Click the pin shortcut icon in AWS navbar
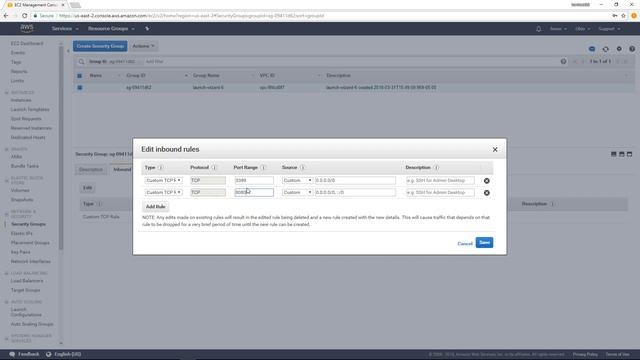The image size is (640, 360). tap(147, 29)
